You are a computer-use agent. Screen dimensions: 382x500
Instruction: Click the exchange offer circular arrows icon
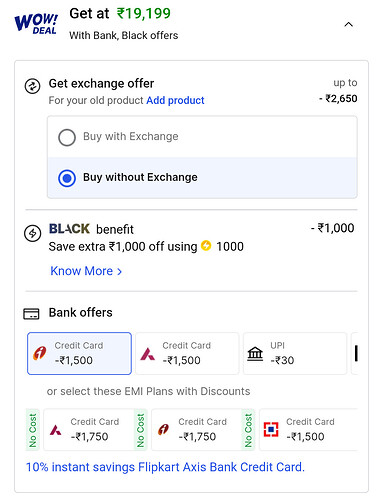(32, 86)
